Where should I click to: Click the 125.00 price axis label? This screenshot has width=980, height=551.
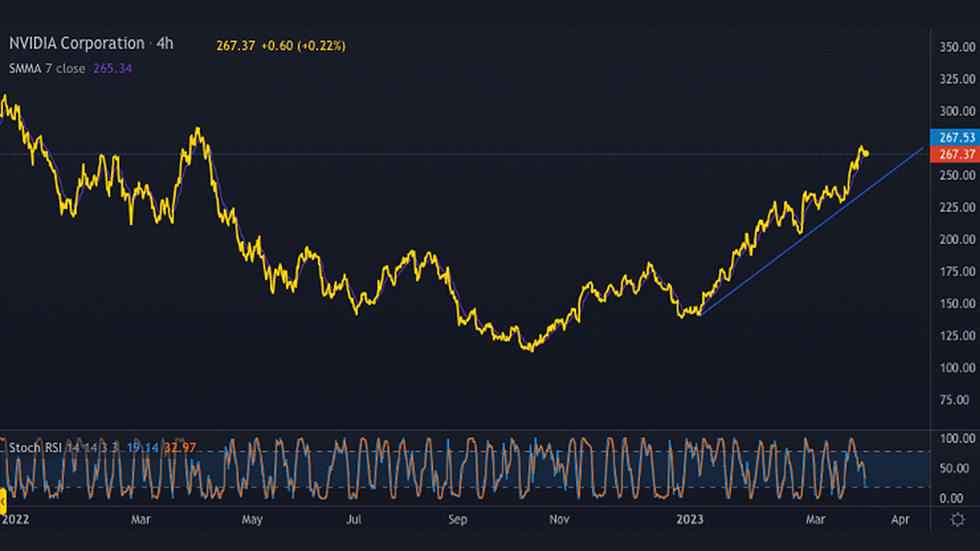tap(957, 336)
